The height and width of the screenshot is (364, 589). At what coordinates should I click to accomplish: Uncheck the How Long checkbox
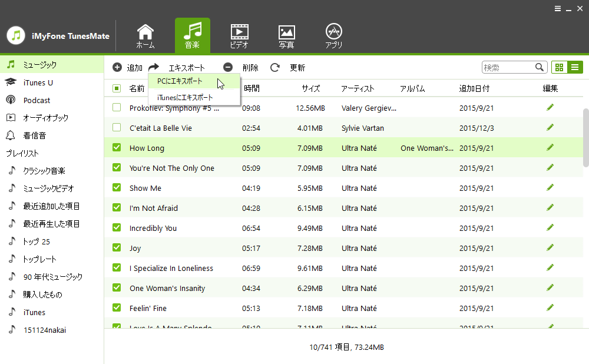click(x=117, y=147)
